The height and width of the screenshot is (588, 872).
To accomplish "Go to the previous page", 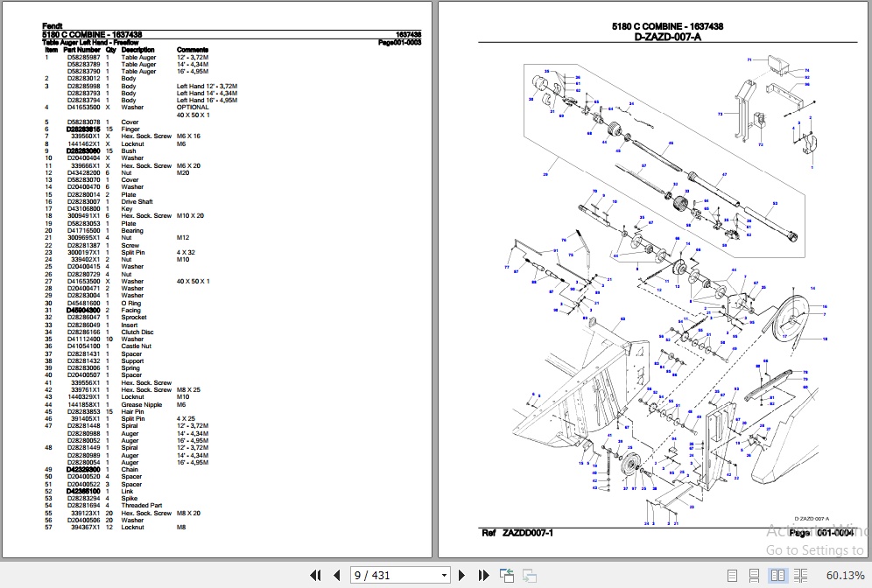I will point(336,575).
